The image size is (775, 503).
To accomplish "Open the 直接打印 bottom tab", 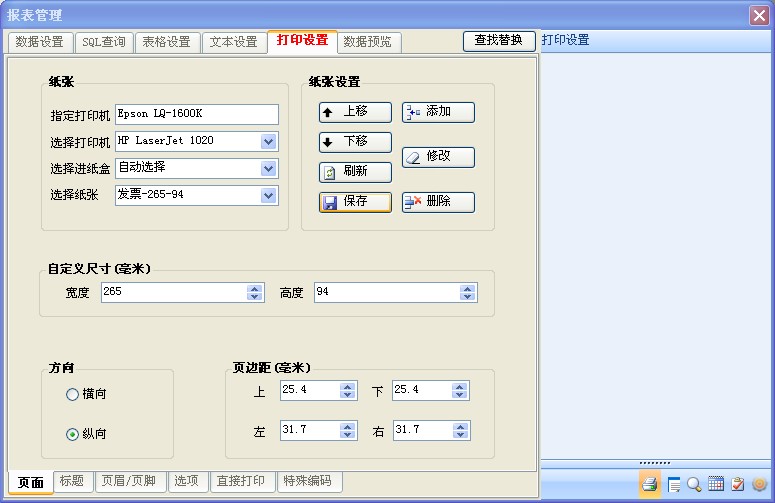I will pyautogui.click(x=242, y=481).
